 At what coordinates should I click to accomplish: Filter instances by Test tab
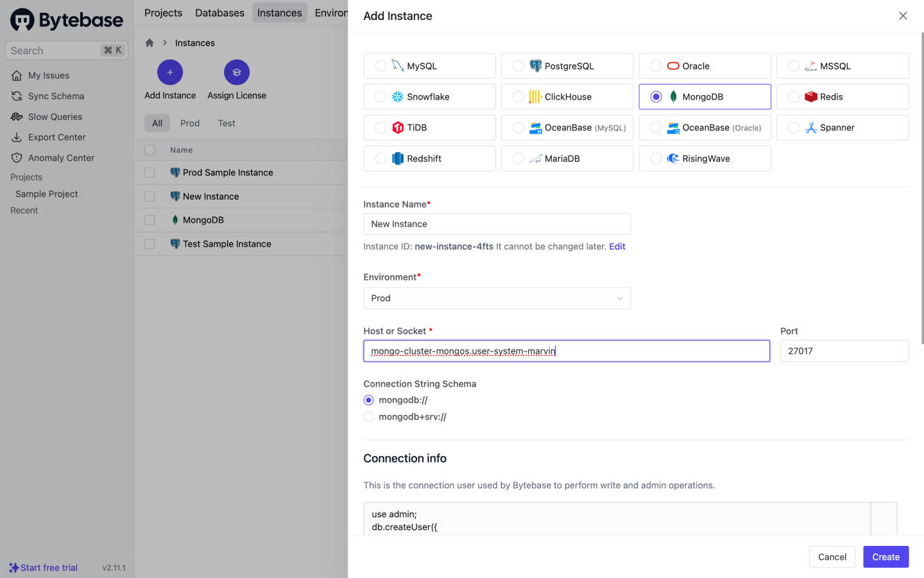point(227,123)
